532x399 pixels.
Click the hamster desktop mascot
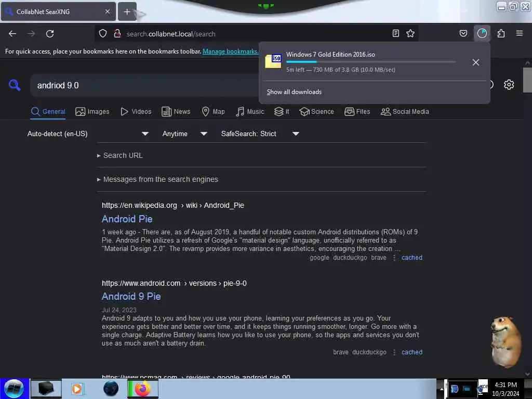click(x=505, y=342)
